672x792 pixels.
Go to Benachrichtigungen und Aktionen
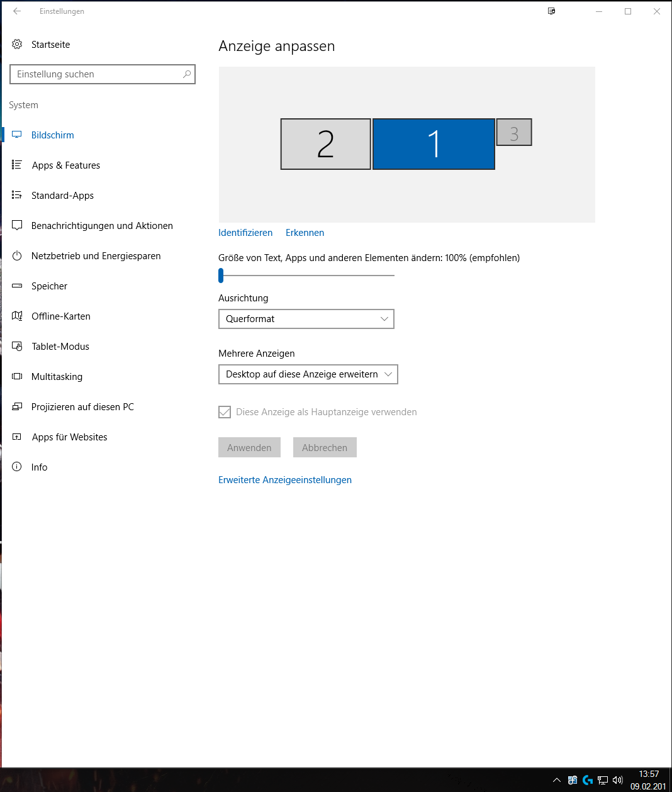[102, 226]
